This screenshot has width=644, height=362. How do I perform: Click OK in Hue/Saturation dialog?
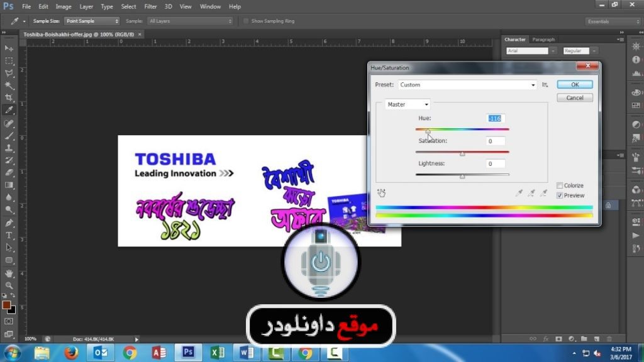pyautogui.click(x=574, y=84)
